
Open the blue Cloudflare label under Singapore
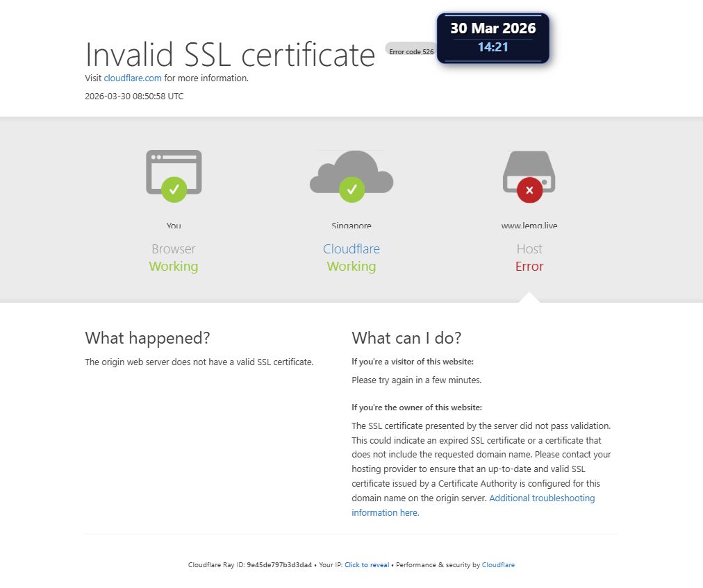coord(351,249)
